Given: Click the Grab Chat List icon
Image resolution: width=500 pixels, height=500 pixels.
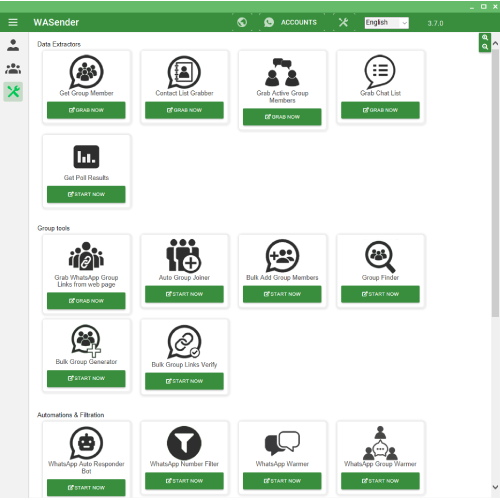Looking at the screenshot, I should coord(380,71).
